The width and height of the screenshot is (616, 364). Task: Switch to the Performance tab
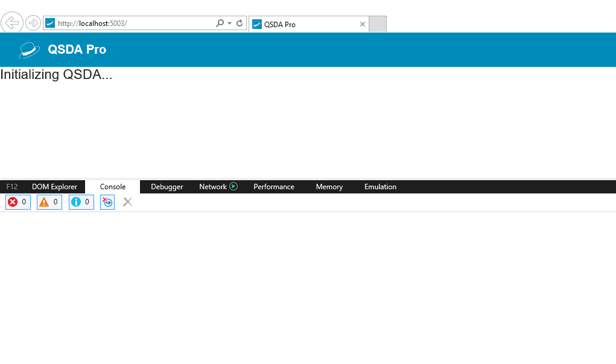[x=274, y=187]
